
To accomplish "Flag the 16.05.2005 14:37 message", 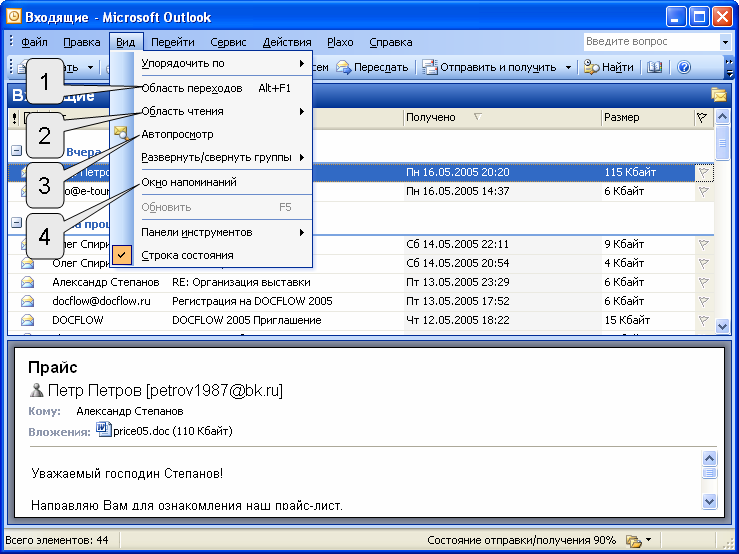I will click(x=704, y=191).
